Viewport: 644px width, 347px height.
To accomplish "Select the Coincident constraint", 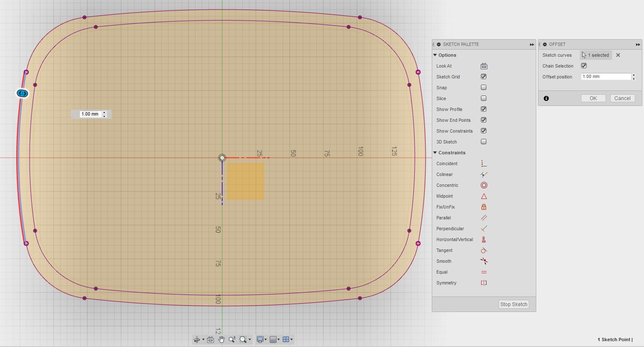I will point(484,163).
